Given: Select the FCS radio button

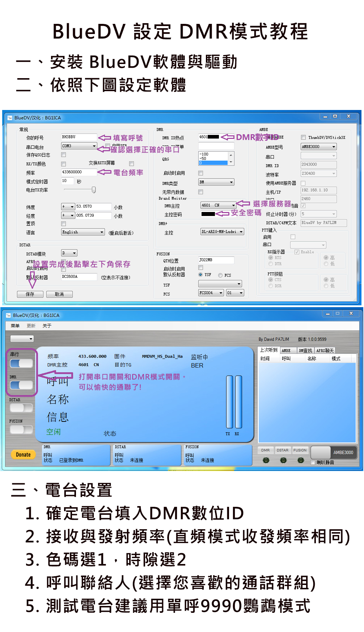Looking at the screenshot, I should click(x=220, y=275).
